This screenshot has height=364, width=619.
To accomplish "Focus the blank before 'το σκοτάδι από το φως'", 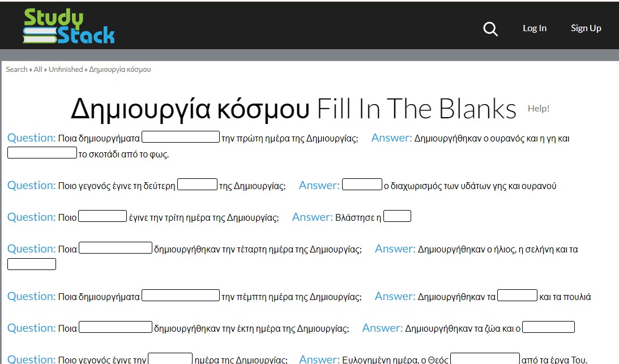I will (x=42, y=153).
